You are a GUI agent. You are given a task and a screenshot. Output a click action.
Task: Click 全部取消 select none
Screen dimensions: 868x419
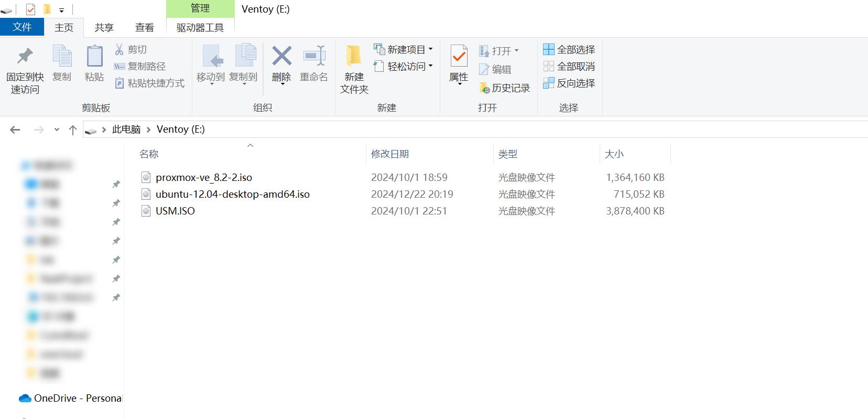point(569,66)
